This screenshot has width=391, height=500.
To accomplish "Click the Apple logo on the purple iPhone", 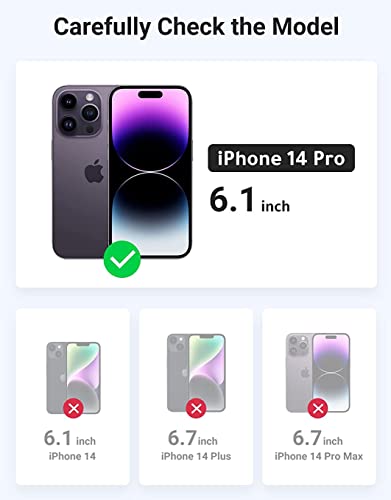I will pos(94,171).
